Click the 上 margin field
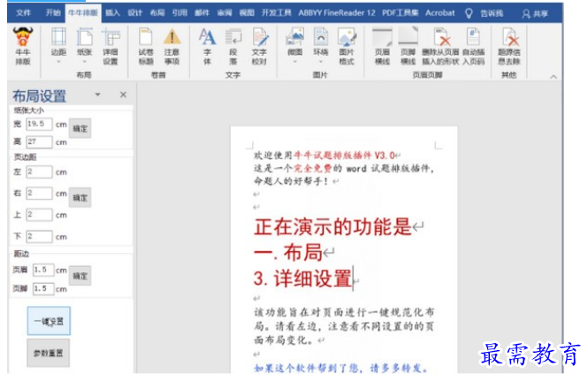 pos(39,214)
